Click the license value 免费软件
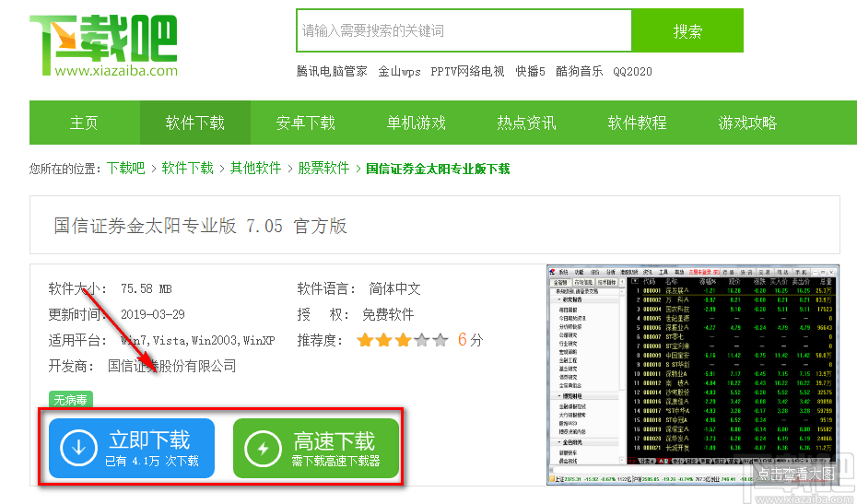This screenshot has height=504, width=857. click(x=388, y=314)
